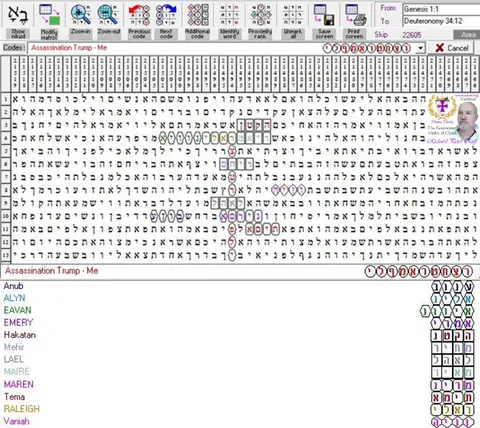The width and height of the screenshot is (480, 428).
Task: Select the EMERY code entry
Action: point(18,323)
